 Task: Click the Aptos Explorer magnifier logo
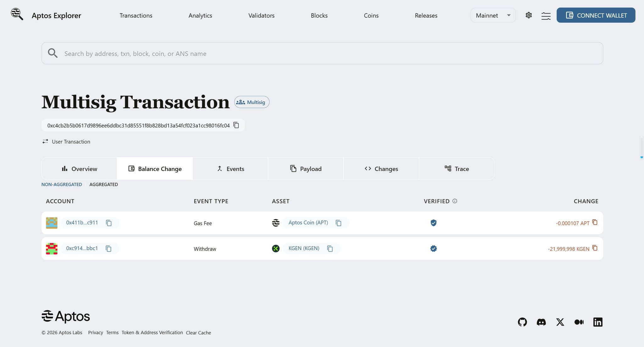click(17, 14)
